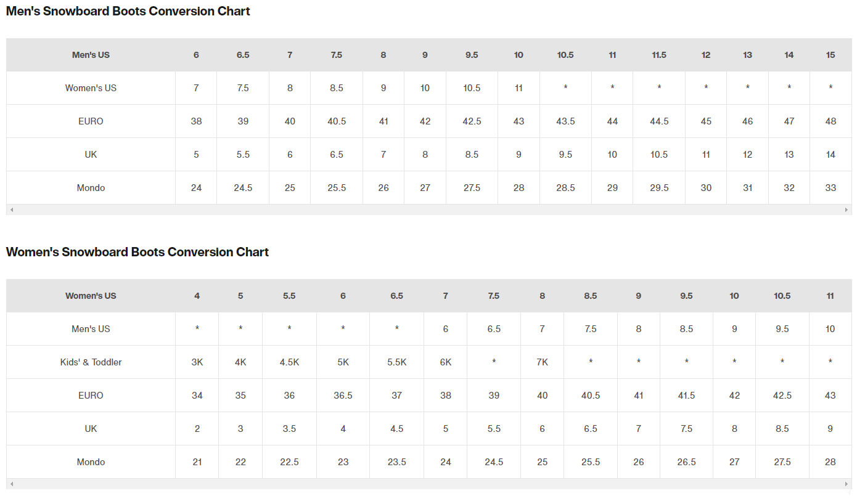This screenshot has width=865, height=504.
Task: Click the Men's Snowboard Boots Conversion Chart heading
Action: click(128, 11)
